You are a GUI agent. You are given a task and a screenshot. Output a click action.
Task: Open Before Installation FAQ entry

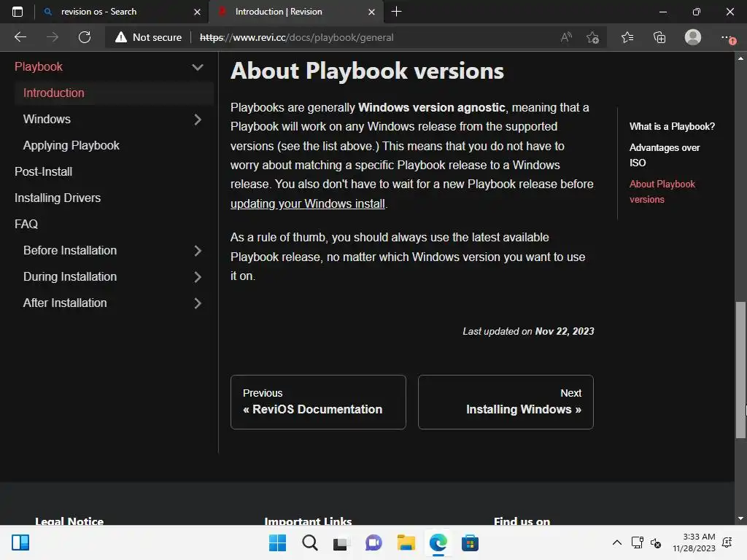[x=70, y=250]
